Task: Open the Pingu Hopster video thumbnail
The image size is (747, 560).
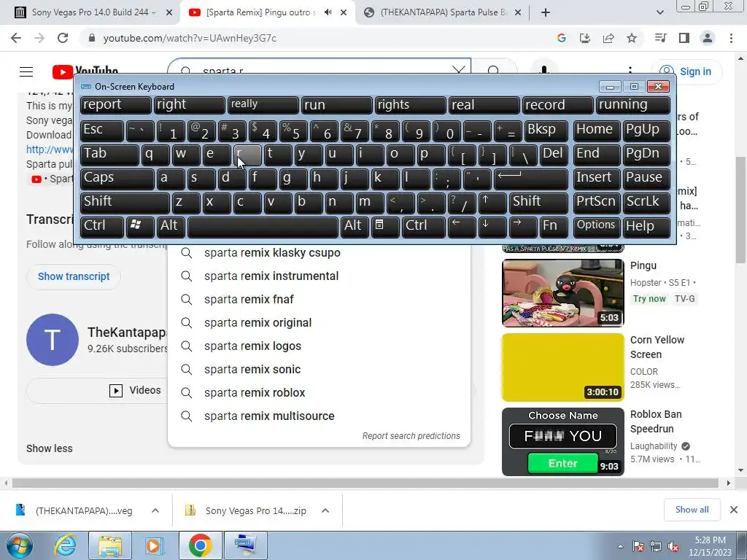Action: (562, 293)
